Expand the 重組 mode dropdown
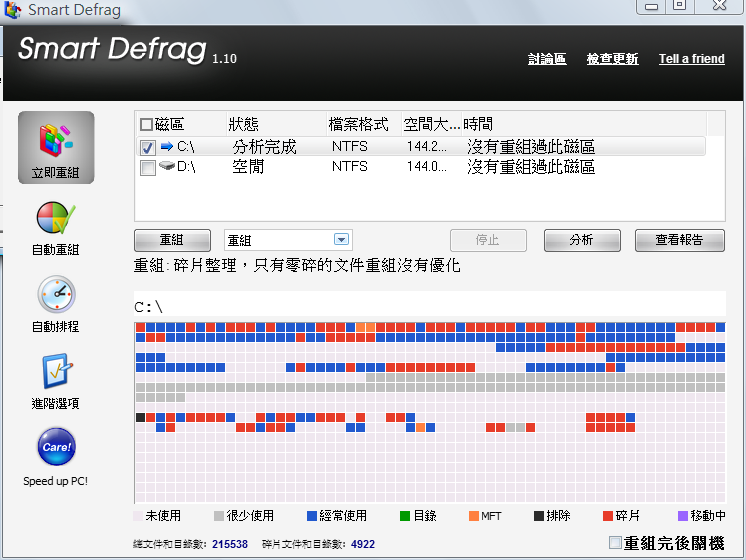 (341, 240)
